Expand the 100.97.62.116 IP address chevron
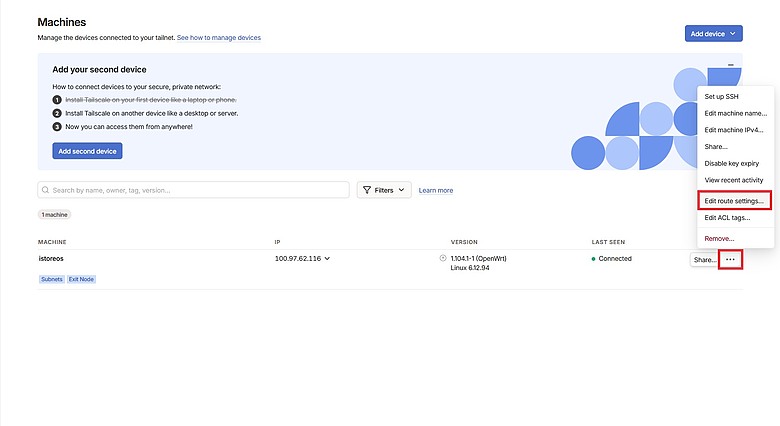 click(327, 258)
